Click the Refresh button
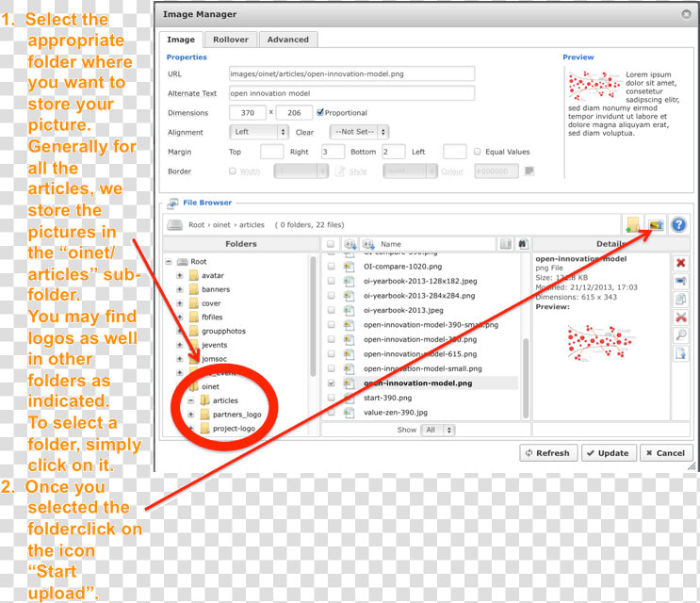 548,453
